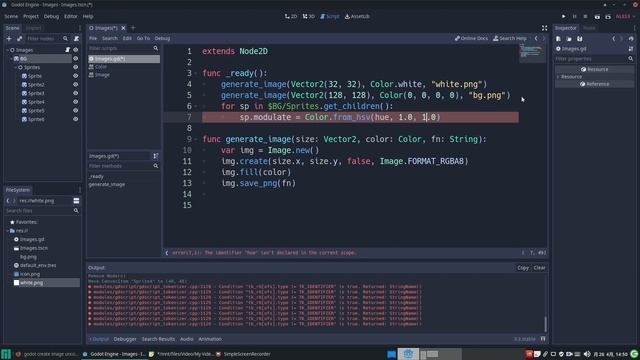Viewport: 640px width, 360px height.
Task: Hide the Sprite5 node
Action: click(76, 111)
